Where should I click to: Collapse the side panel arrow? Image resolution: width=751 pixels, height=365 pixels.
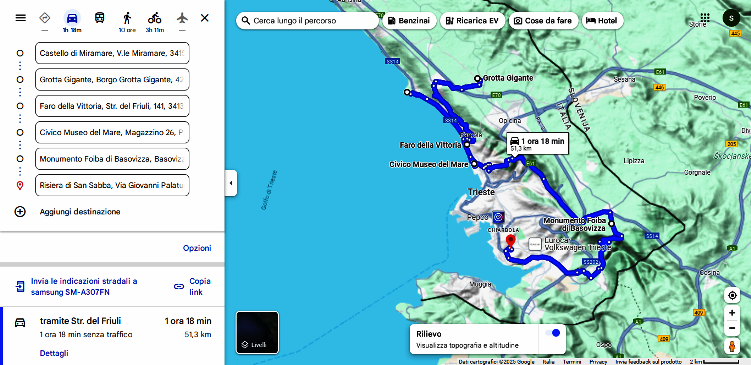point(231,183)
